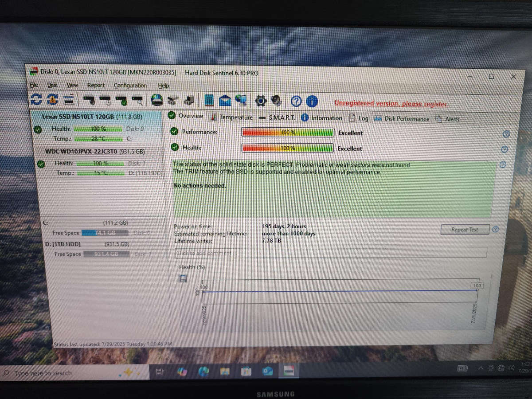Open the Configuration menu
Image resolution: width=532 pixels, height=399 pixels.
click(130, 85)
